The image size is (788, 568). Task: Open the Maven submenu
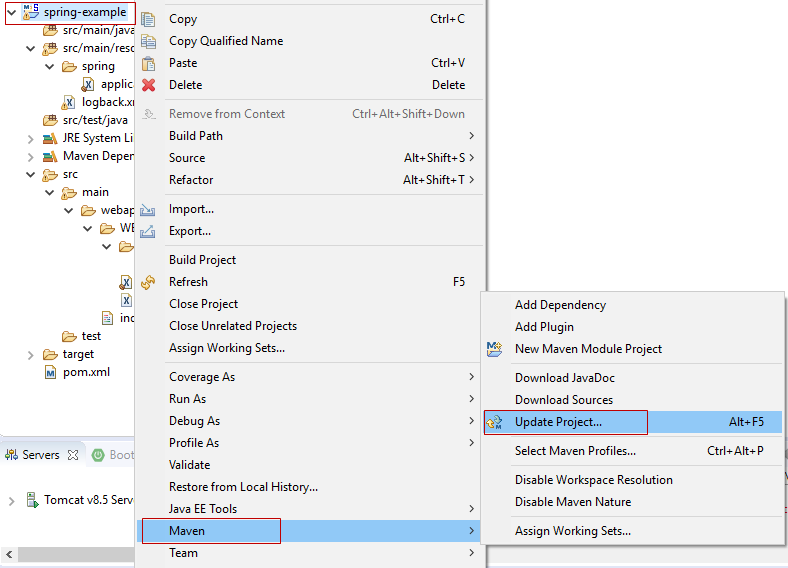(x=309, y=531)
